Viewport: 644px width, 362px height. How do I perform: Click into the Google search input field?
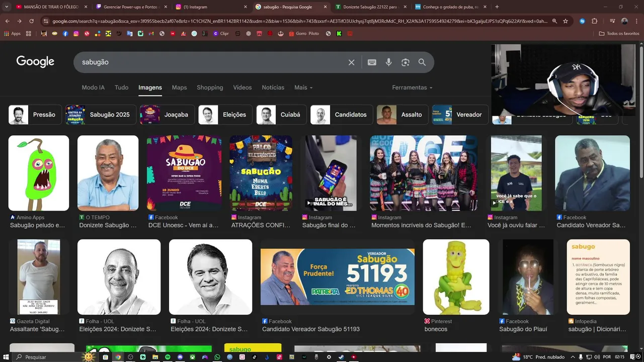[x=211, y=62]
